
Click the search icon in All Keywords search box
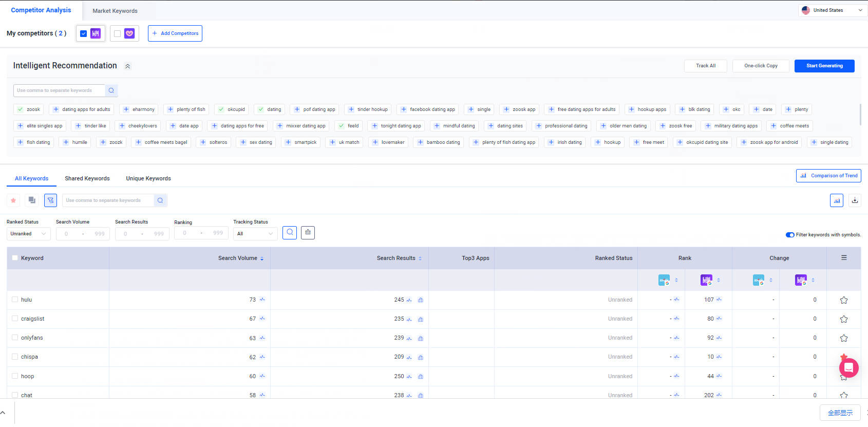tap(160, 200)
